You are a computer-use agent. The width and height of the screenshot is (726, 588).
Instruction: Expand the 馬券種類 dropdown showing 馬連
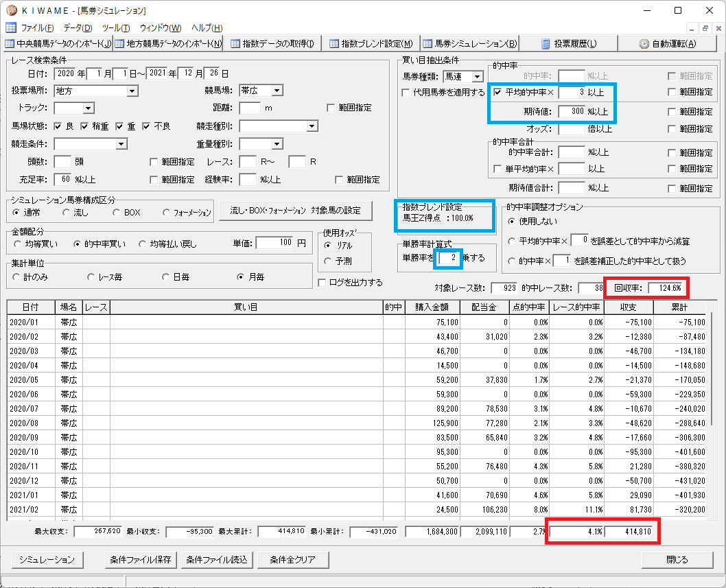coord(478,77)
